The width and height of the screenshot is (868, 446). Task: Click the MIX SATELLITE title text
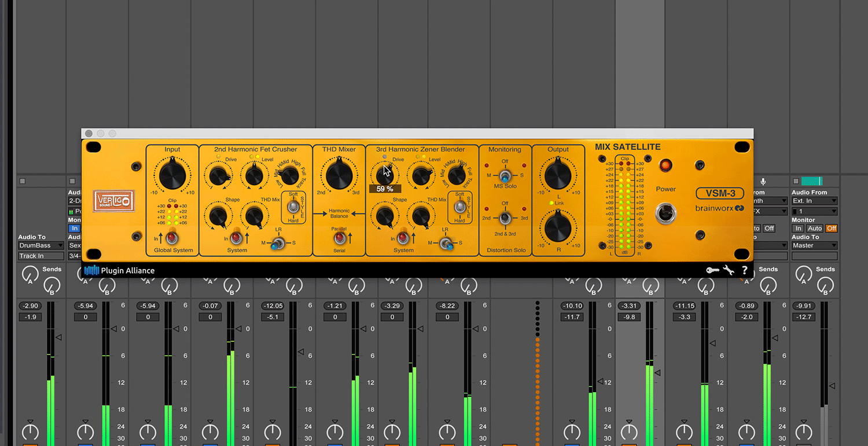pyautogui.click(x=628, y=147)
